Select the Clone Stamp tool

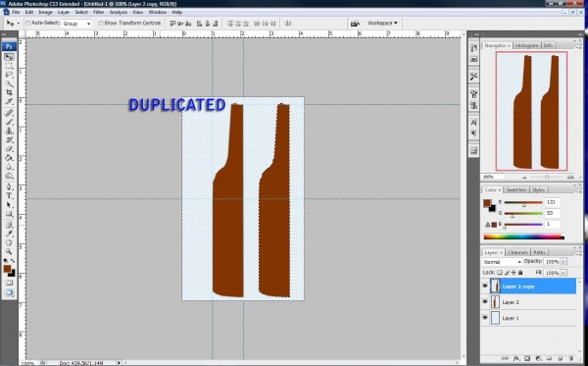click(10, 131)
